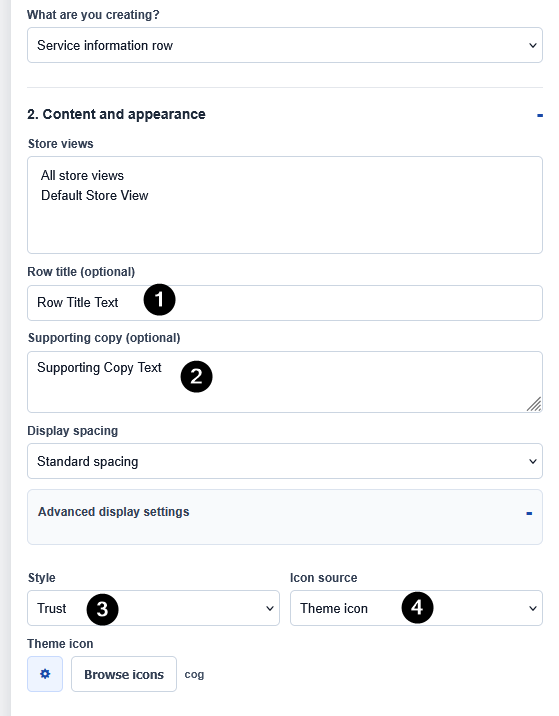
Task: Open the 'What are you creating?' dropdown
Action: [285, 45]
